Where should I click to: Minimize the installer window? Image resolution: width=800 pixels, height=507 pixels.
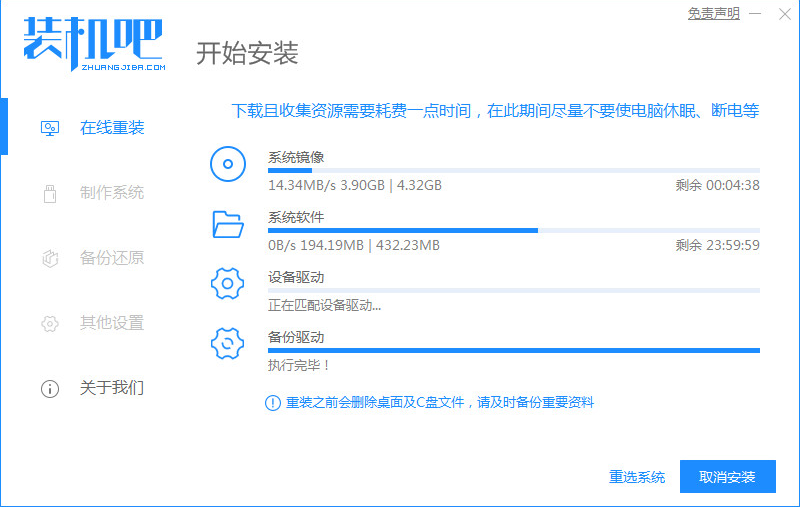click(755, 14)
